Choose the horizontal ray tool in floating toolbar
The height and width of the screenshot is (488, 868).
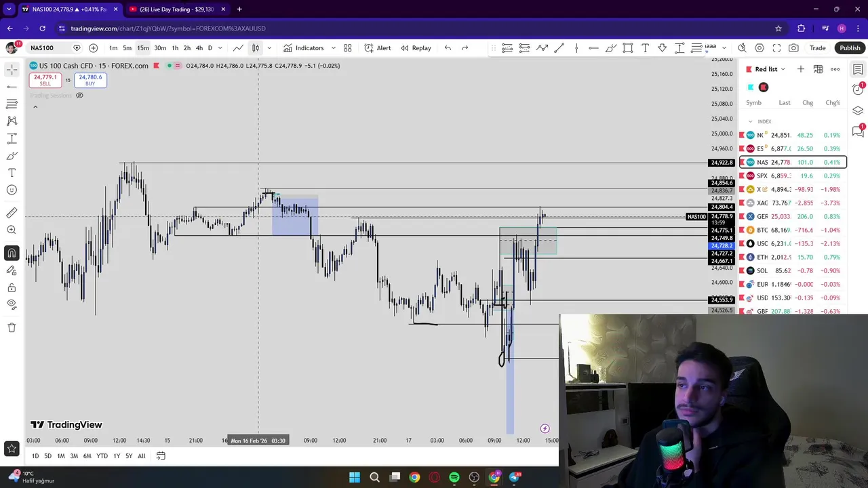[593, 48]
